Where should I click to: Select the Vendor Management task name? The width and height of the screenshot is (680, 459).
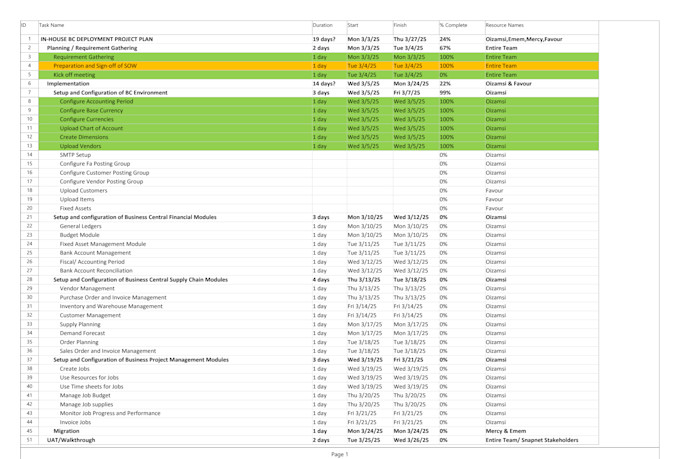(x=87, y=289)
